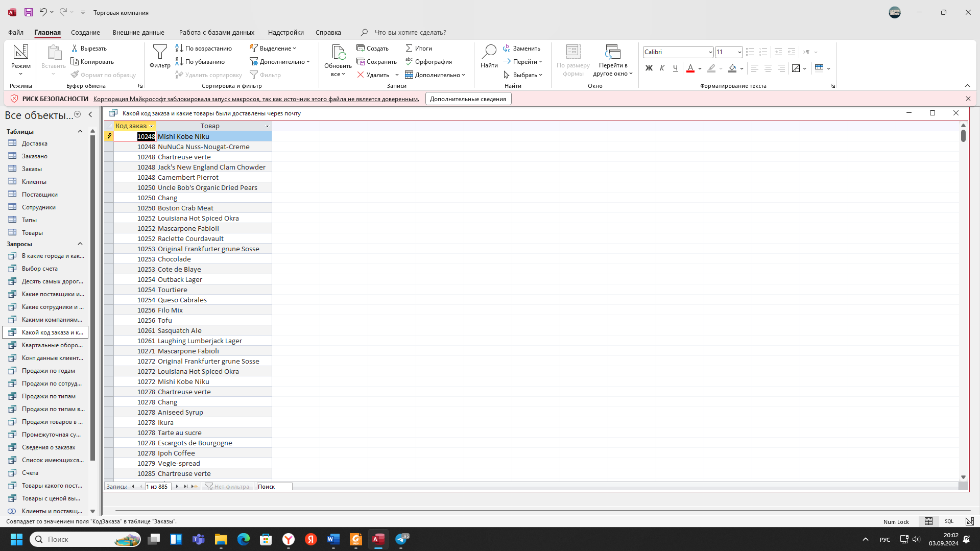The height and width of the screenshot is (551, 980).
Task: Click Итоги totals button
Action: click(419, 49)
